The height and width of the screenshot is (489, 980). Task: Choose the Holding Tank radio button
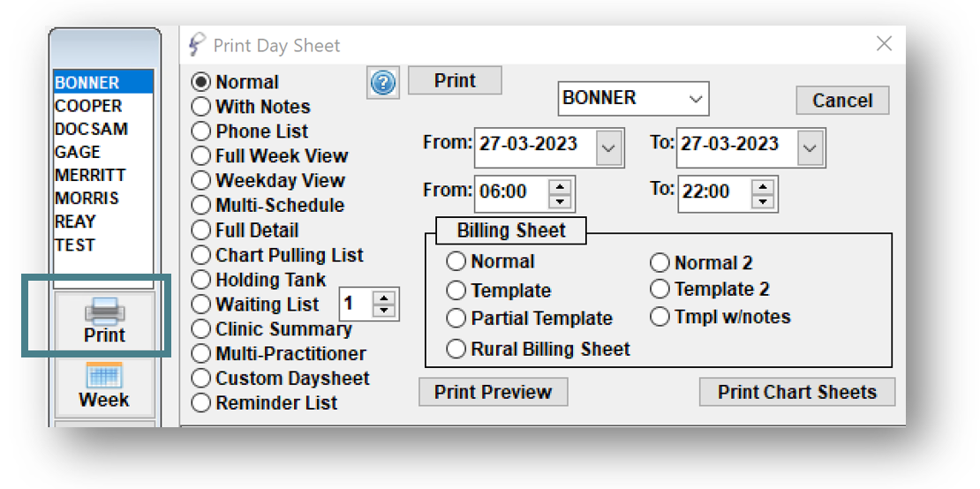201,280
